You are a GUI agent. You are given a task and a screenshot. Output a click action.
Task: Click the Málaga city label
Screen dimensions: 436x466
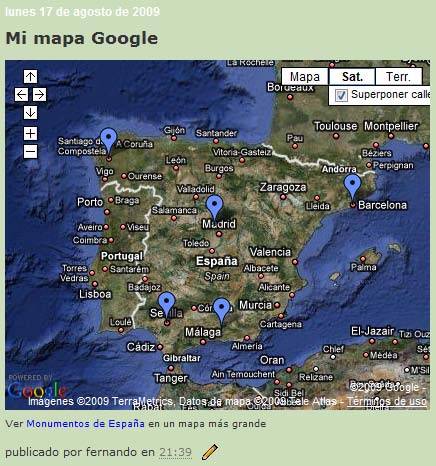click(x=203, y=332)
